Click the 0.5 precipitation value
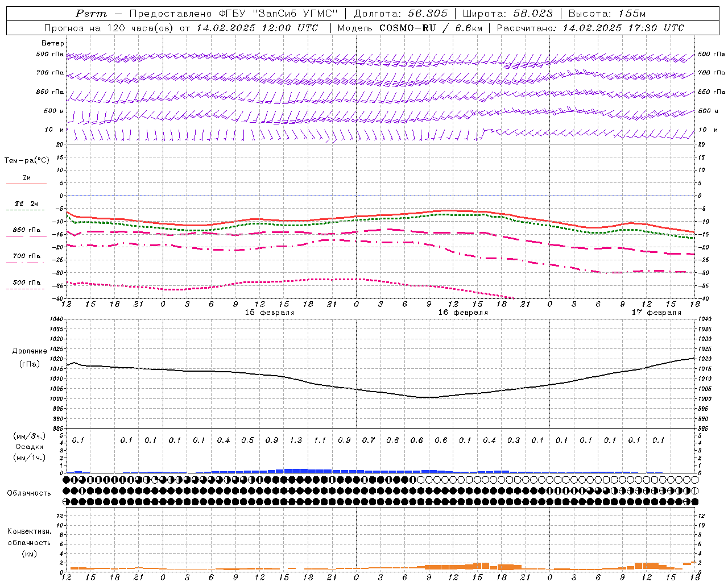 [x=247, y=440]
